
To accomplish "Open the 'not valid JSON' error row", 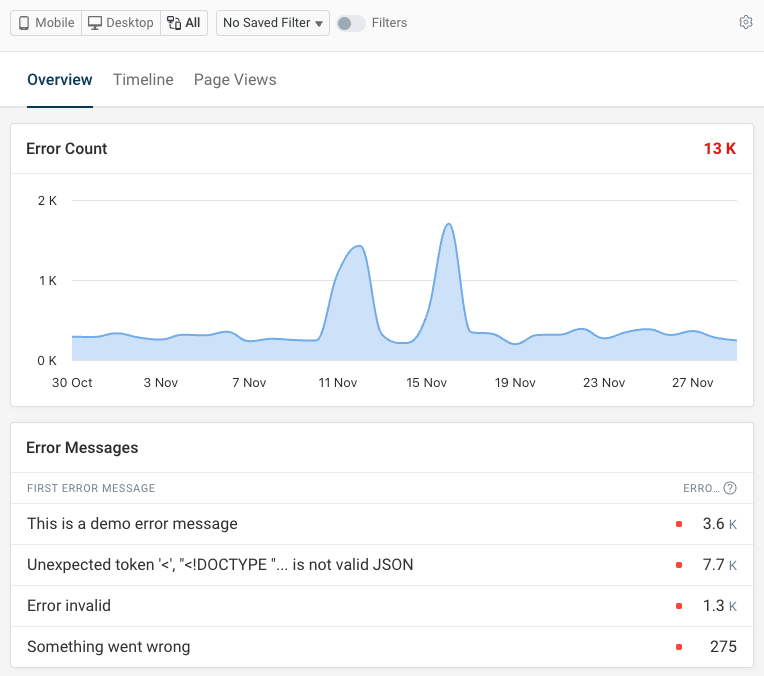I will click(x=220, y=565).
